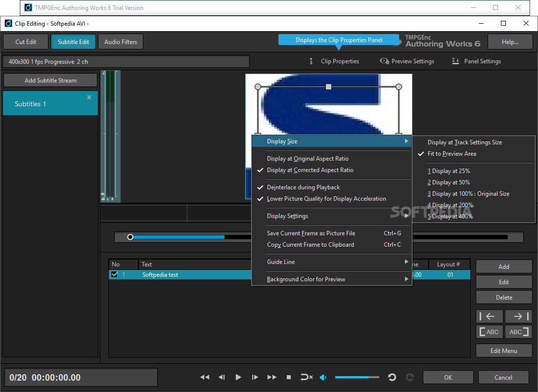This screenshot has width=538, height=392.
Task: Open the Help... button
Action: pos(510,42)
